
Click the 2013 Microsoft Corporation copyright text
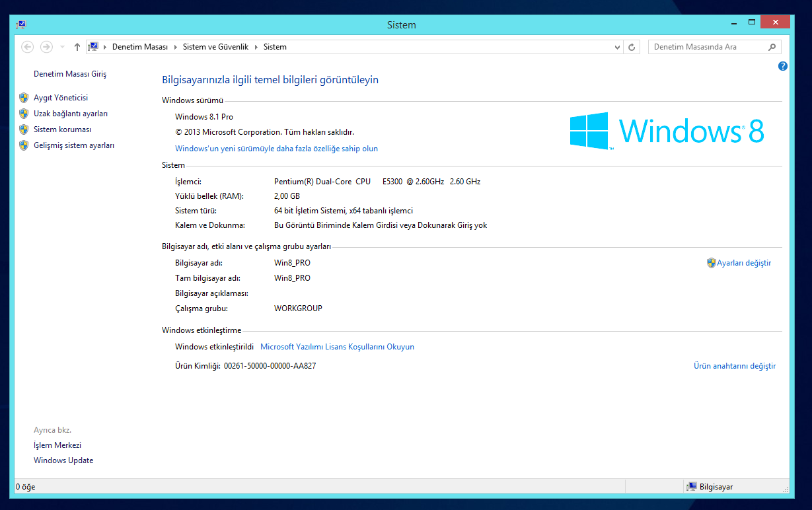(x=264, y=132)
